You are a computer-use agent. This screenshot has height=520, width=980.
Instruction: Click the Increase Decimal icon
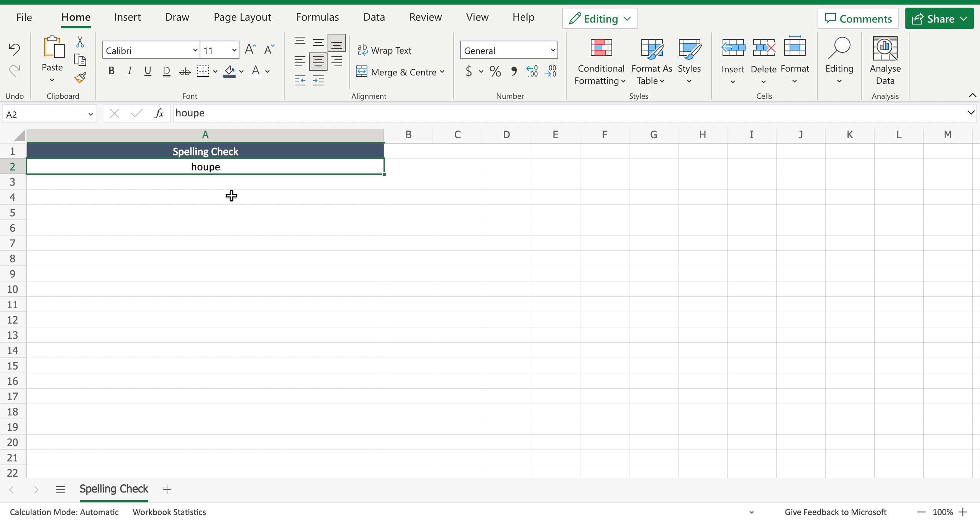click(531, 71)
